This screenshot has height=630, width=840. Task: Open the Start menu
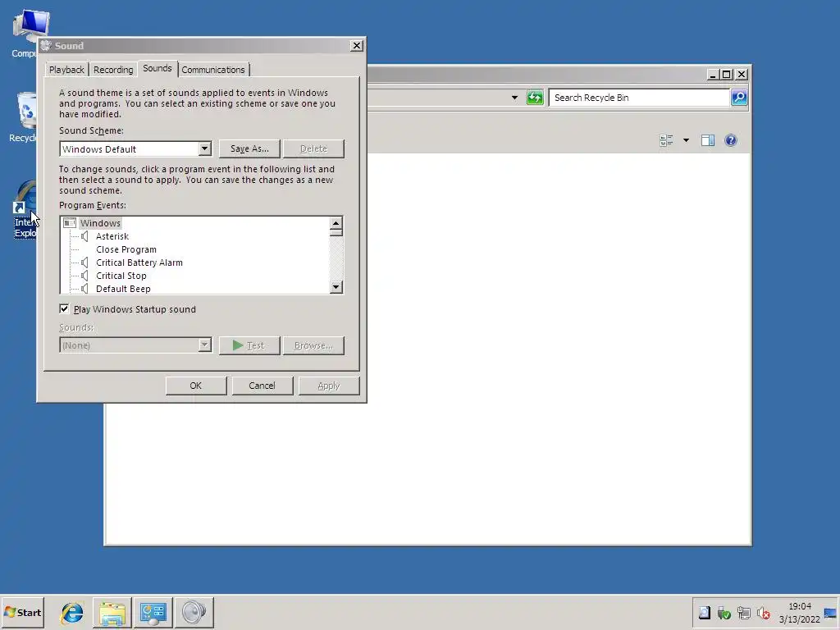point(22,612)
